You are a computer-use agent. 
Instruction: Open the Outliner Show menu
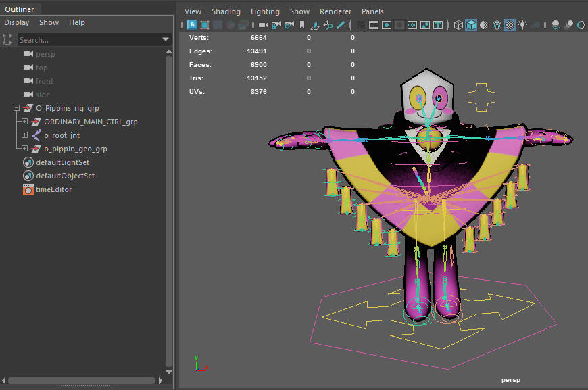(49, 22)
